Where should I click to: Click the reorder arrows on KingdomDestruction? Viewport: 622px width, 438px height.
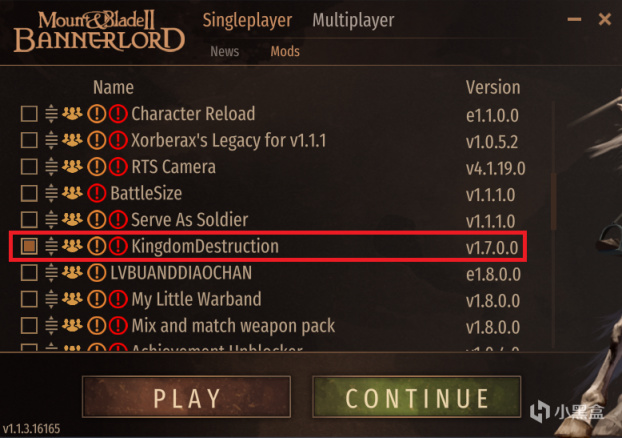(x=51, y=246)
